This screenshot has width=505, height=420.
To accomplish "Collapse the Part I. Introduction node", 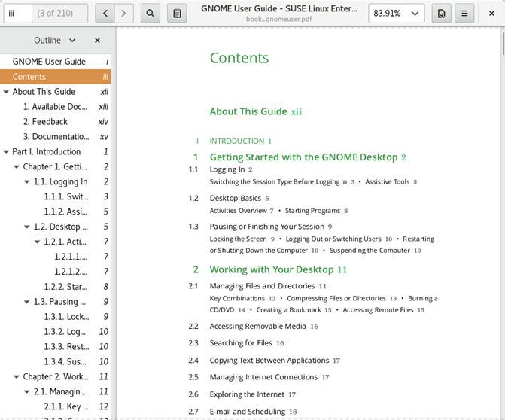I will pyautogui.click(x=6, y=152).
